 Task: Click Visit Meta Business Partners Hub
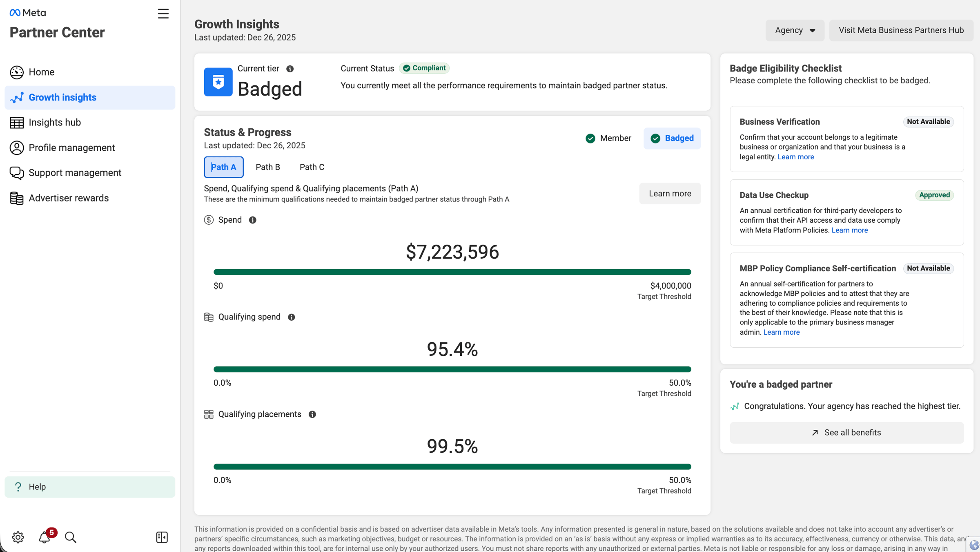(901, 30)
